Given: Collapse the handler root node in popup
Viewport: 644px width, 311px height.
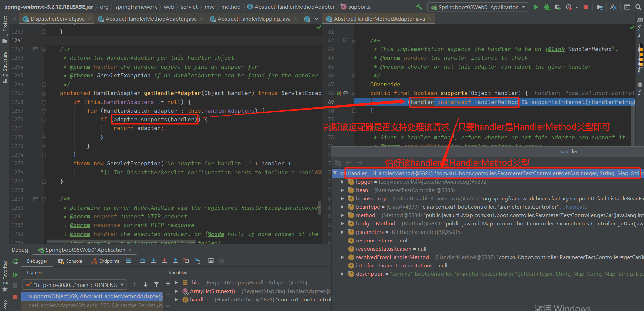Looking at the screenshot, I should (x=335, y=173).
